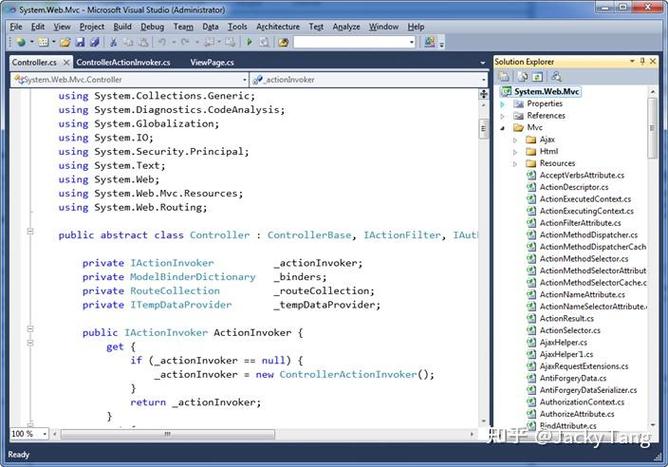Image resolution: width=668 pixels, height=467 pixels.
Task: Pin the Solution Explorer panel with auto-hide icon
Action: point(642,61)
